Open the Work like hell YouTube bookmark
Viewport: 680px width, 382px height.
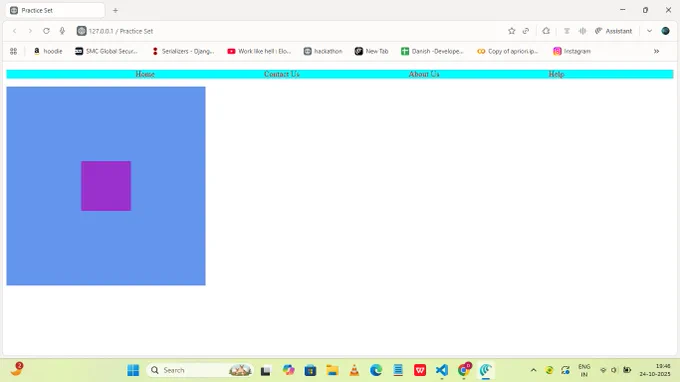click(259, 51)
